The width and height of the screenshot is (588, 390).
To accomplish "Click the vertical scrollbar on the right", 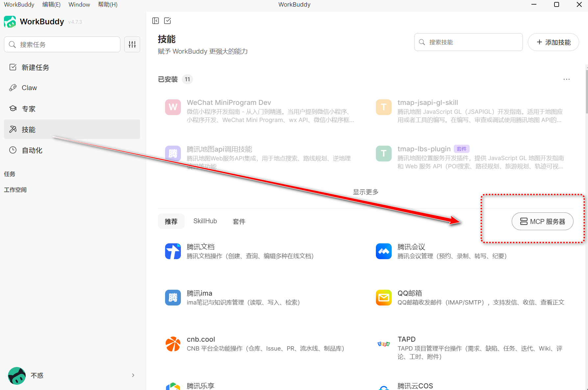I will pos(587,91).
